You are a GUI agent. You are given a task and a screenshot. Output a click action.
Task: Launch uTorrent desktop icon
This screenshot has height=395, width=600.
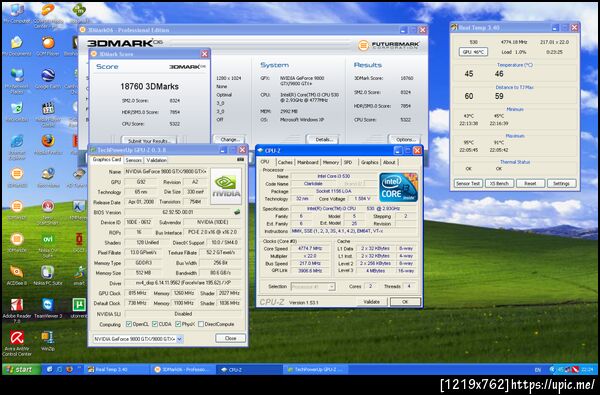(x=79, y=308)
